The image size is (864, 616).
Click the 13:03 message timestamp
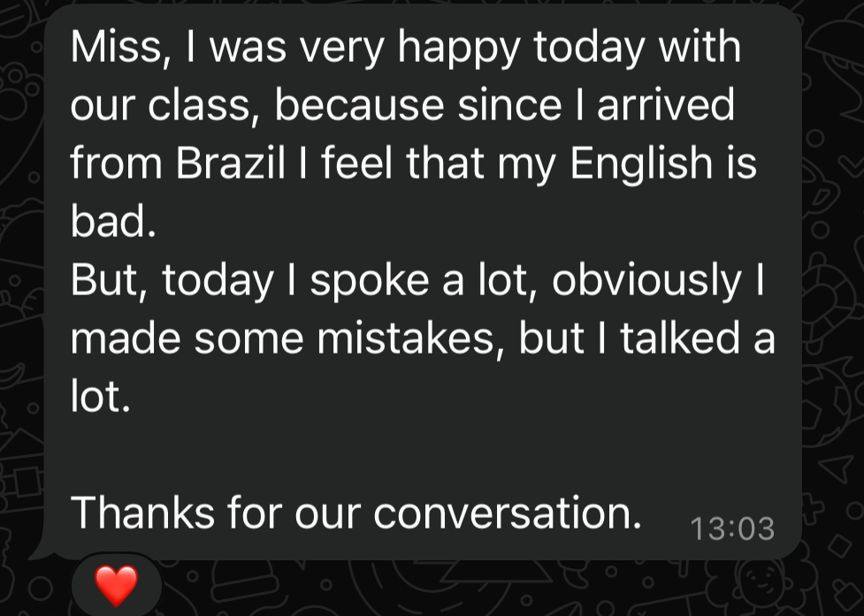(730, 529)
